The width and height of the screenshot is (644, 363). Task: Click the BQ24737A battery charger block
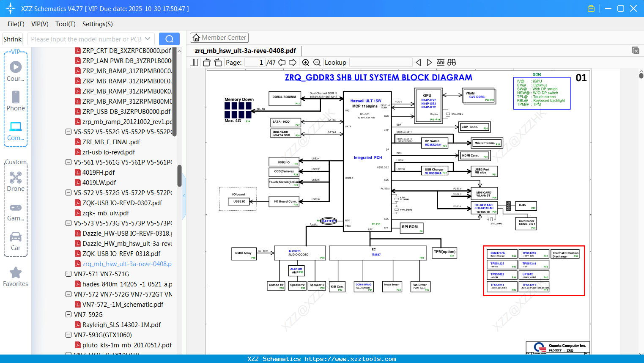point(501,254)
